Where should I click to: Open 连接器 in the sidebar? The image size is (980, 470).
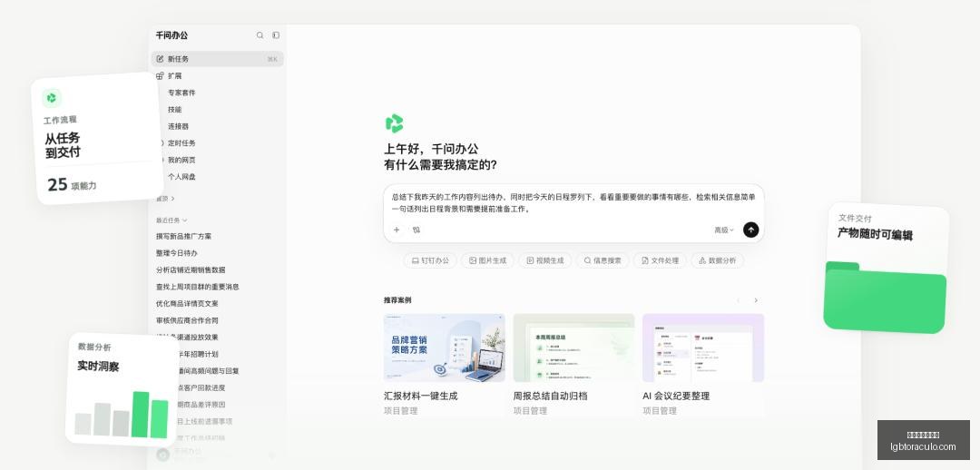pos(178,126)
